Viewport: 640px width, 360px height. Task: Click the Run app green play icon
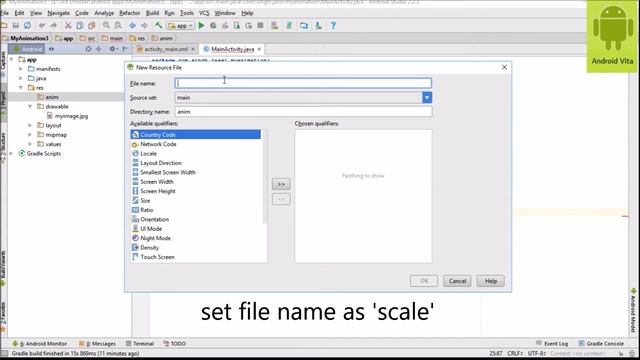click(x=201, y=26)
